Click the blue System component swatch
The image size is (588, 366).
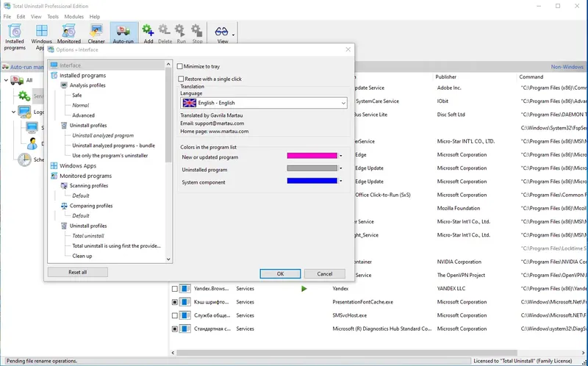click(312, 181)
